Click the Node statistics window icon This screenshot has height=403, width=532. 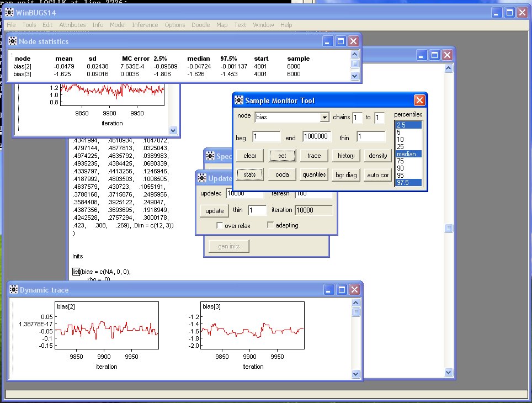pyautogui.click(x=13, y=41)
